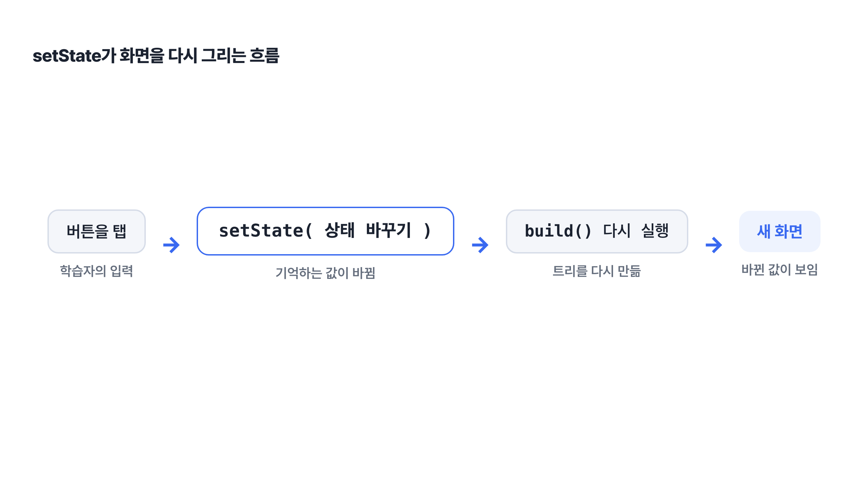Screen dimensions: 868x488
Task: Click the word 흐름 ending the title
Action: click(x=264, y=56)
